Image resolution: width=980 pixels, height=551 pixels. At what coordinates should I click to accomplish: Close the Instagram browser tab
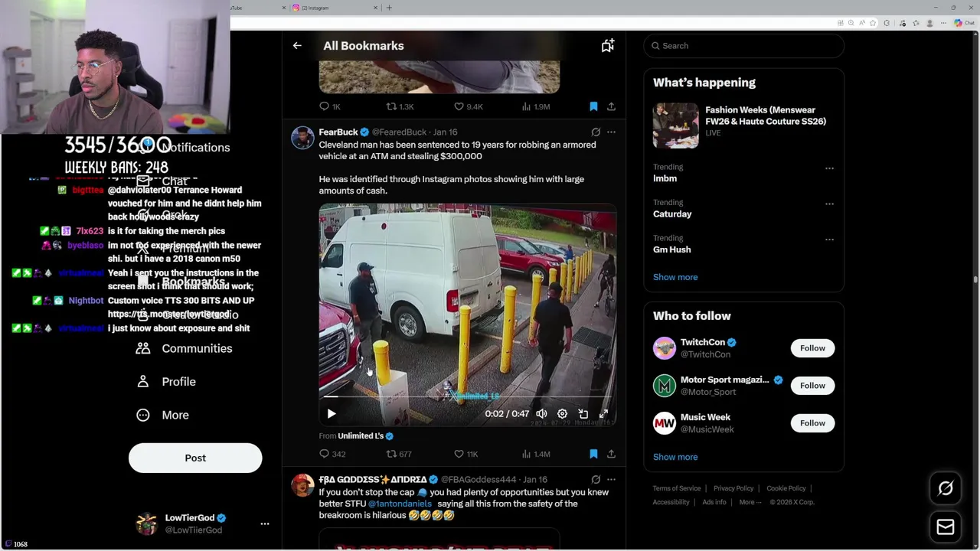click(x=376, y=8)
